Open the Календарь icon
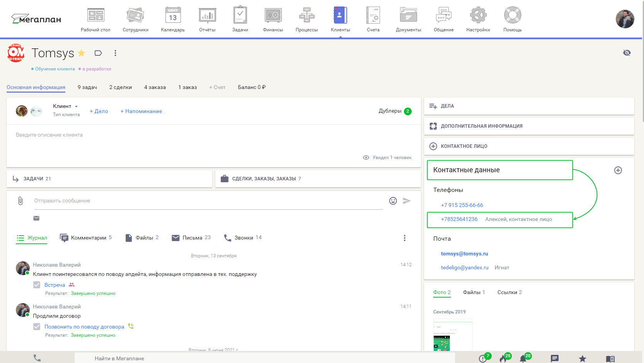This screenshot has height=363, width=644. pyautogui.click(x=173, y=15)
